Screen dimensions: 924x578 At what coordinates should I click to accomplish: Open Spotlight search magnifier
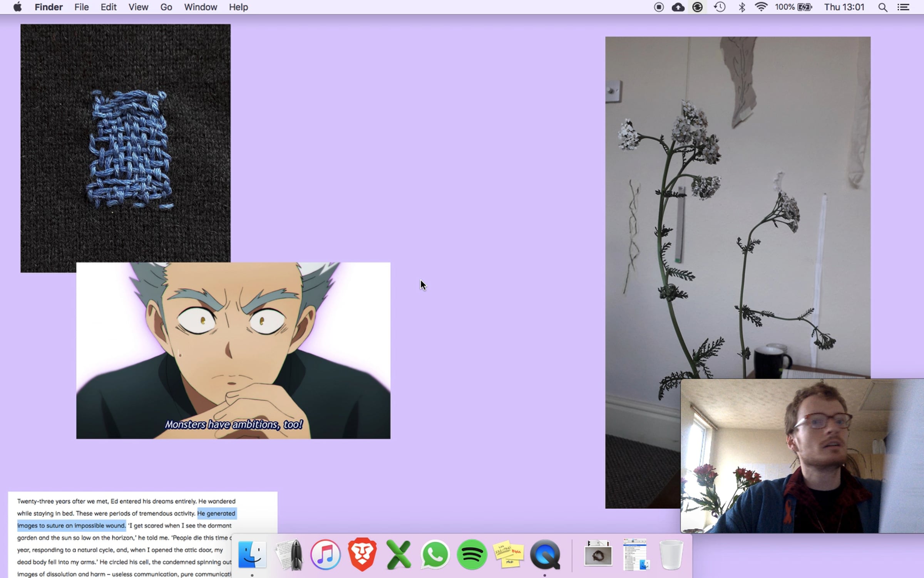click(883, 7)
